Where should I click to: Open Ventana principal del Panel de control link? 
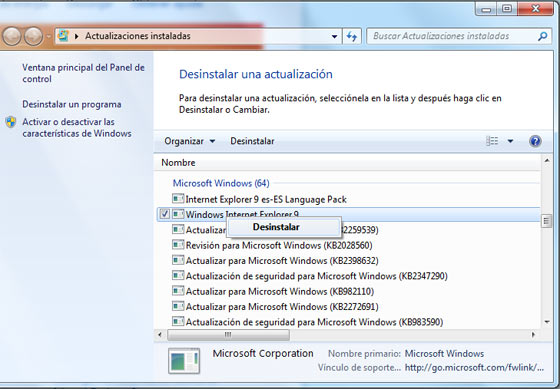tap(84, 73)
